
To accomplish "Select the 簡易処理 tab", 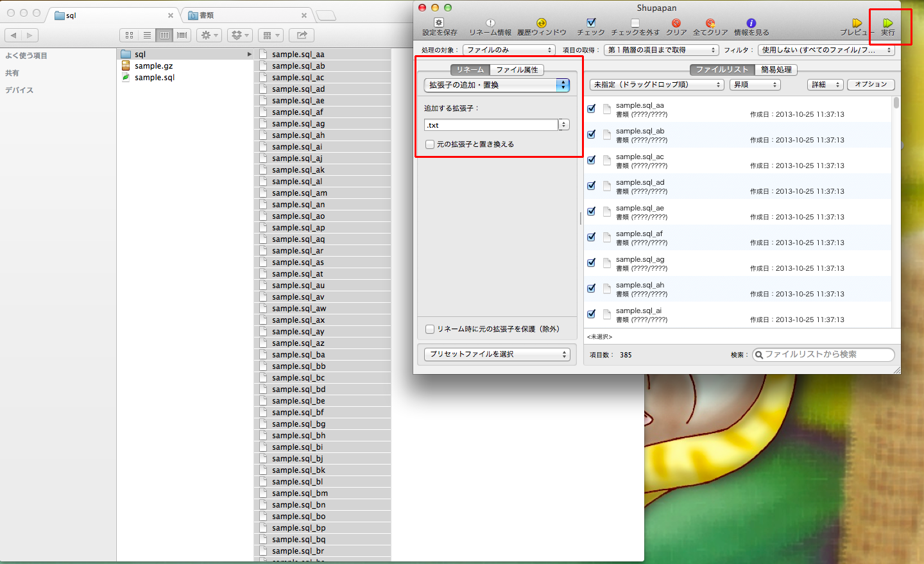I will (x=776, y=70).
